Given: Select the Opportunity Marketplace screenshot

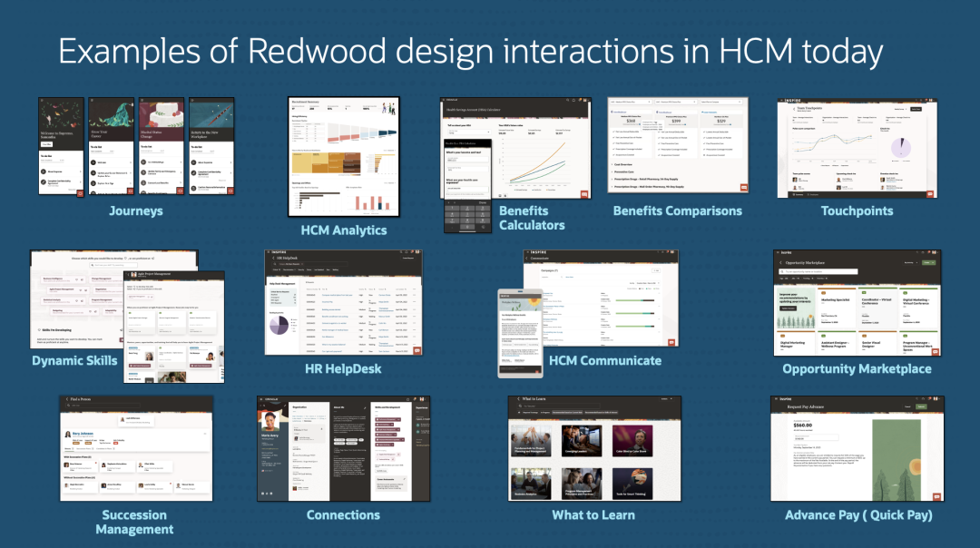Looking at the screenshot, I should (x=857, y=304).
